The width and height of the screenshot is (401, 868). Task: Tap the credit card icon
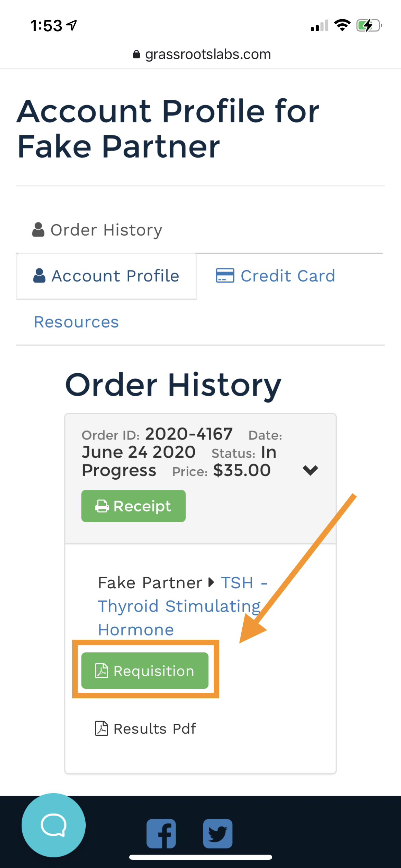[225, 276]
